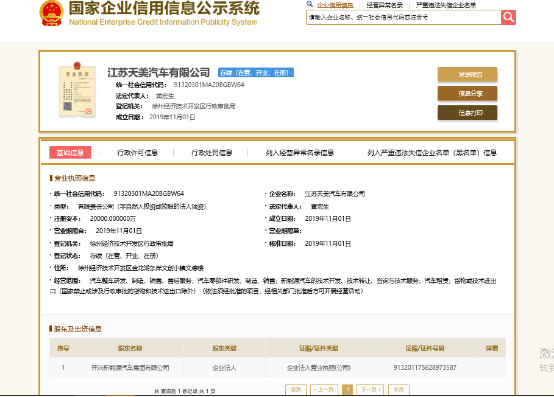This screenshot has width=554, height=397.
Task: Switch to the 列入严重违法失信企业名单(黑名单)信息 tab
Action: coord(432,153)
